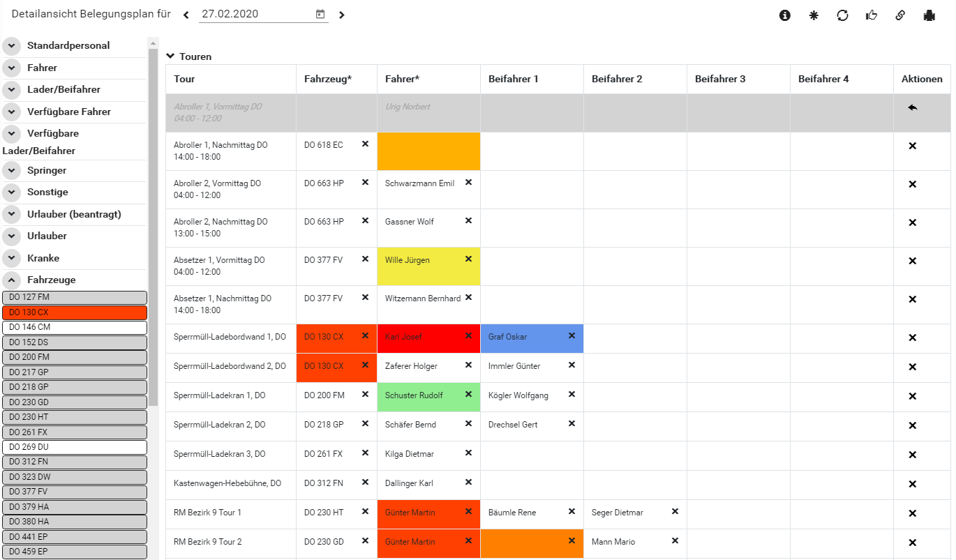Expand the Verfügbare Fahrer section
Screen dimensions: 956x560
(x=12, y=112)
